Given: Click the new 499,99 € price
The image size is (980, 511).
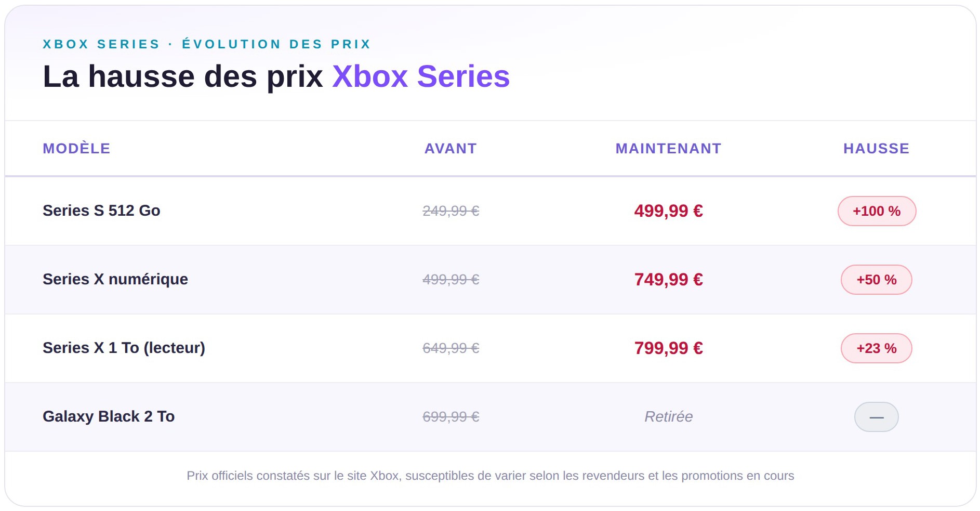Looking at the screenshot, I should tap(668, 211).
